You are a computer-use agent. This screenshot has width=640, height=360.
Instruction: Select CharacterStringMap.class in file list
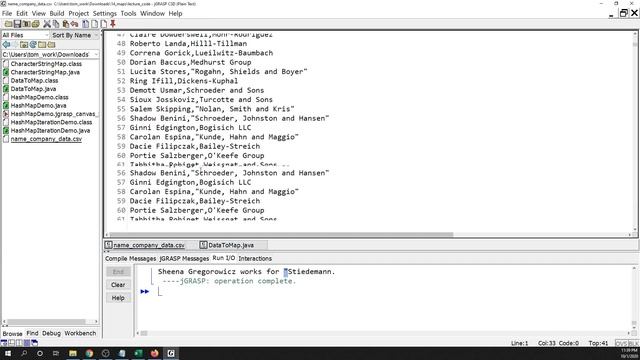pyautogui.click(x=46, y=64)
